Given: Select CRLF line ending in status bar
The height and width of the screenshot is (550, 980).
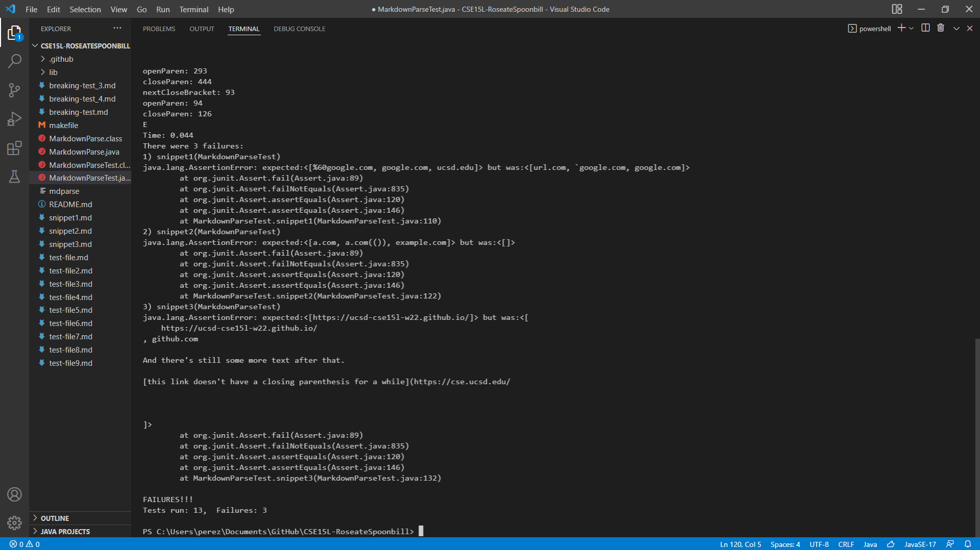Looking at the screenshot, I should point(846,544).
